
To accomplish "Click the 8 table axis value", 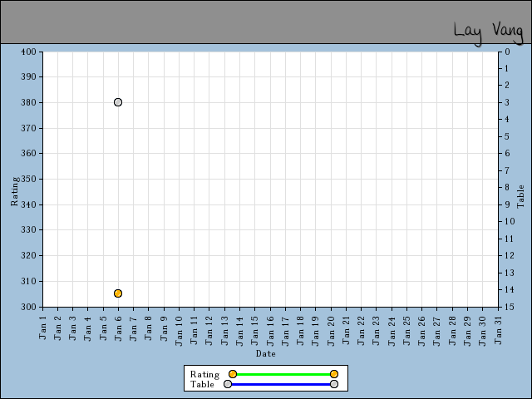I will [x=507, y=187].
